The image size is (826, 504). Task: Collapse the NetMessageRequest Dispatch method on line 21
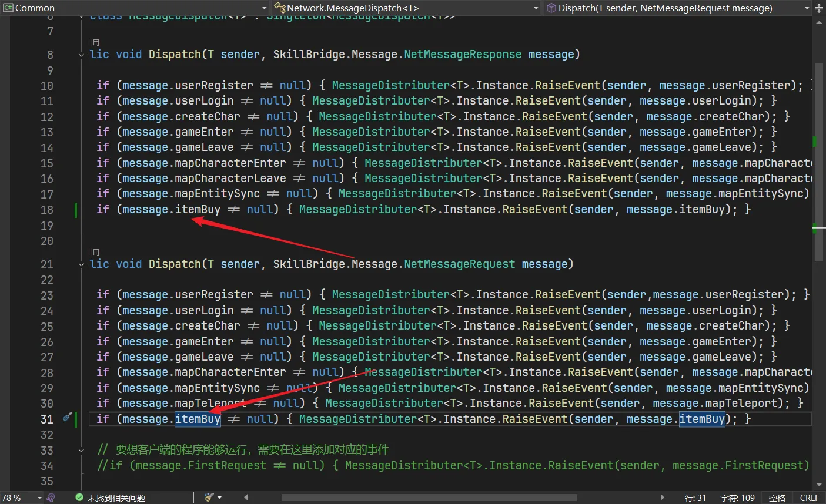coord(81,264)
